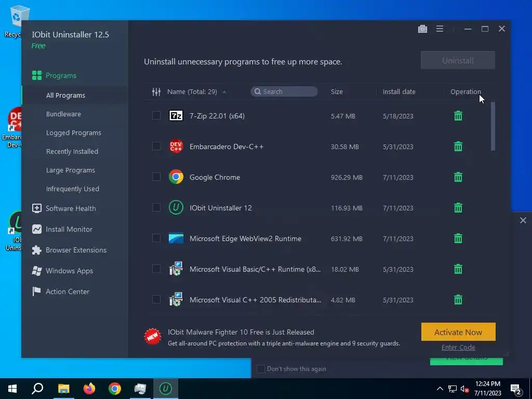Tick the Don't show this again checkbox
The image size is (532, 399).
pos(261,369)
